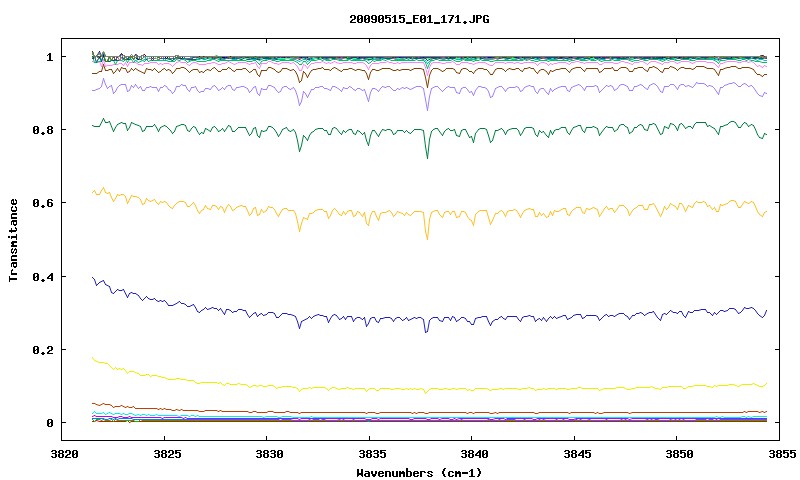
Task: Click the x-axis tick label 3825
Action: pos(167,454)
